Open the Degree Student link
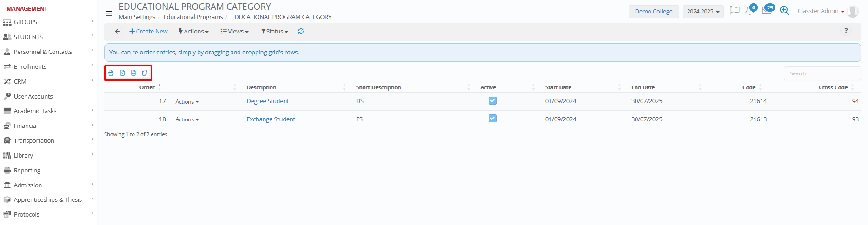This screenshot has height=225, width=868. tap(268, 101)
